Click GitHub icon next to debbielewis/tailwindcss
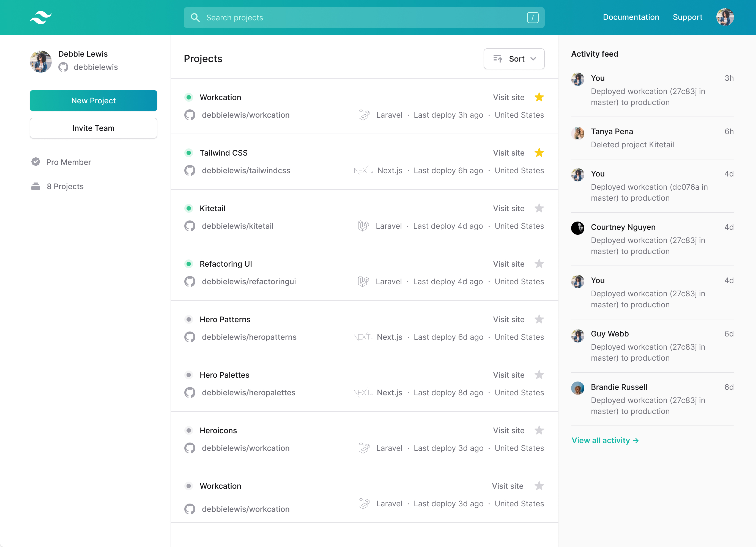756x547 pixels. 190,171
